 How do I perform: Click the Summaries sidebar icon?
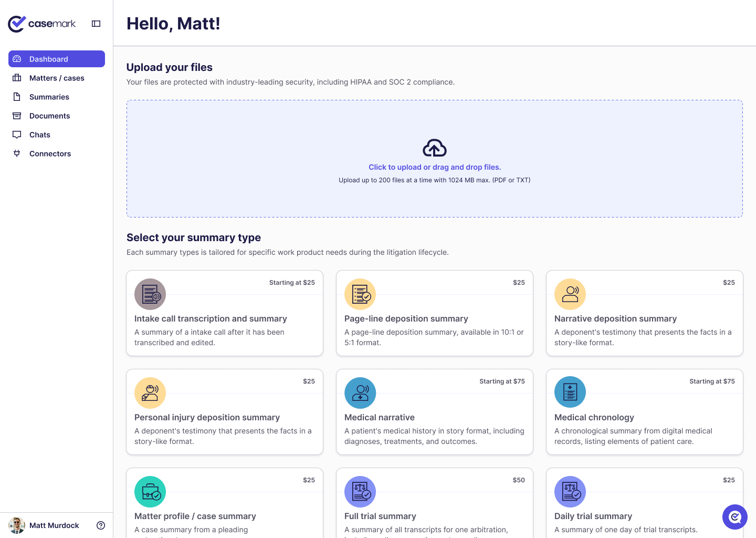(17, 97)
